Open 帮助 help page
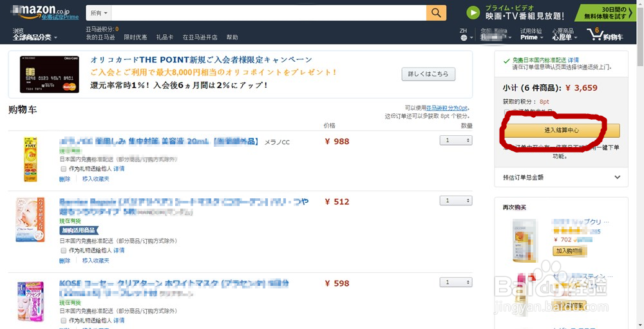The height and width of the screenshot is (329, 644). 232,37
